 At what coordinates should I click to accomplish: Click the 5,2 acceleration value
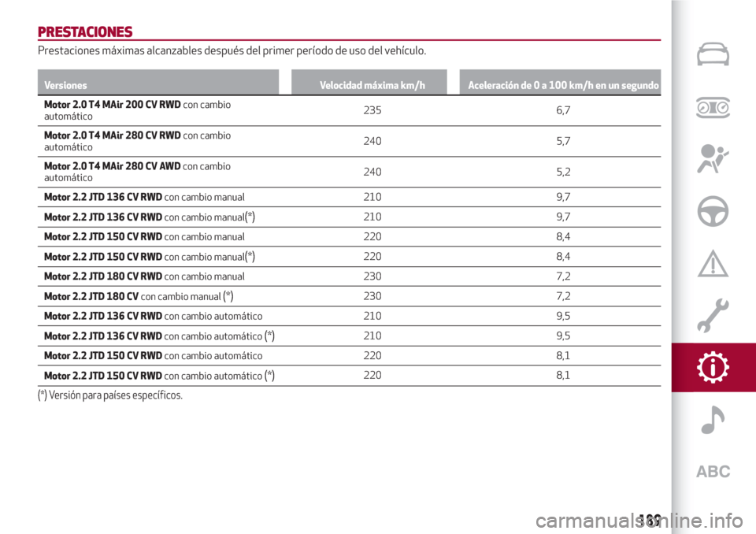pyautogui.click(x=563, y=172)
